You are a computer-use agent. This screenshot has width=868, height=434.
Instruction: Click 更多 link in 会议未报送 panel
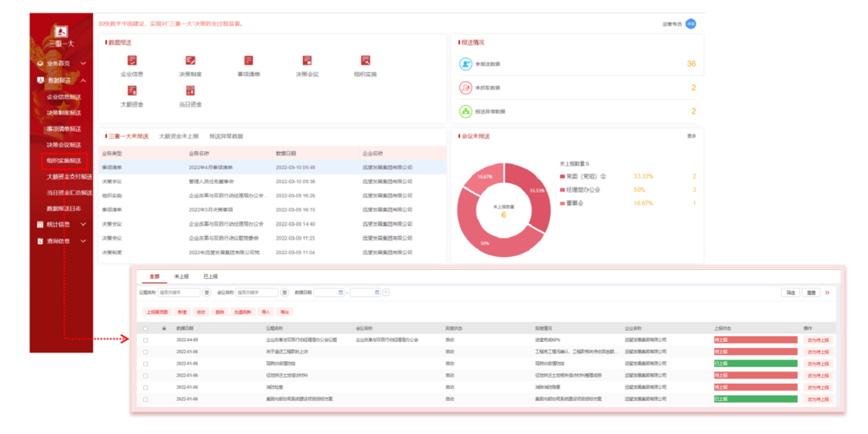pyautogui.click(x=691, y=136)
